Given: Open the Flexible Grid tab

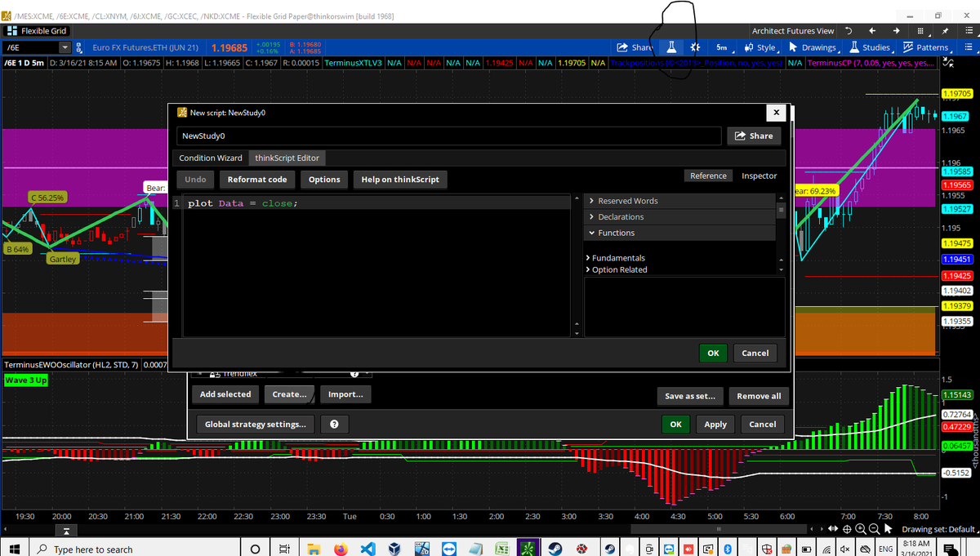Looking at the screenshot, I should [x=36, y=31].
